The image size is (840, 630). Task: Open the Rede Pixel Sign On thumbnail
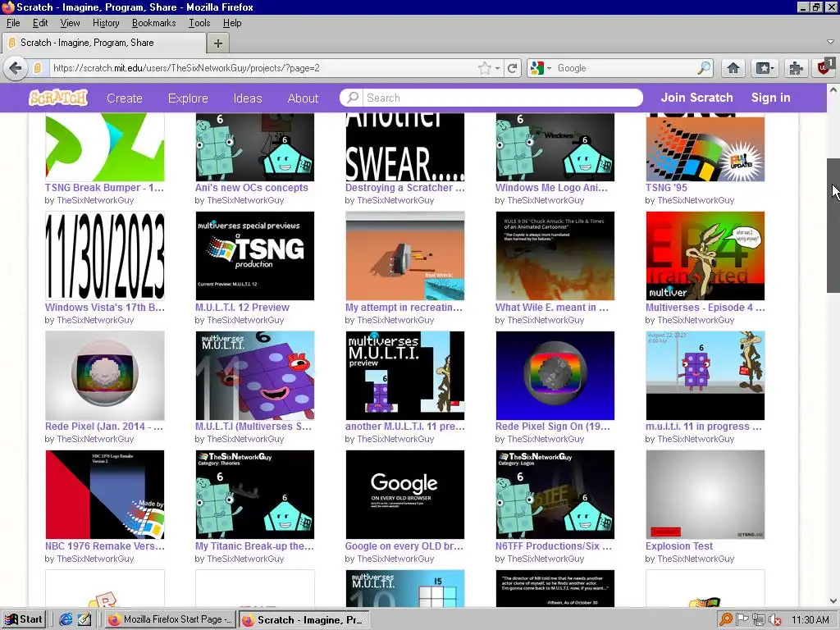pos(555,375)
